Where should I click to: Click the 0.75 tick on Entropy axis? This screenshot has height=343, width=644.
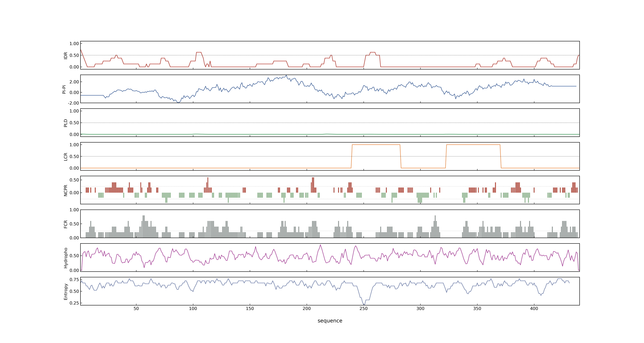(x=74, y=280)
